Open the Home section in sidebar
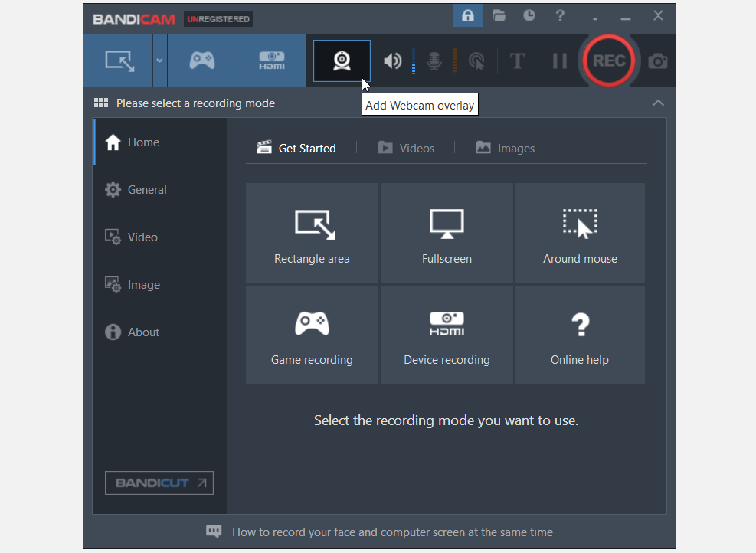The image size is (756, 553). point(160,142)
